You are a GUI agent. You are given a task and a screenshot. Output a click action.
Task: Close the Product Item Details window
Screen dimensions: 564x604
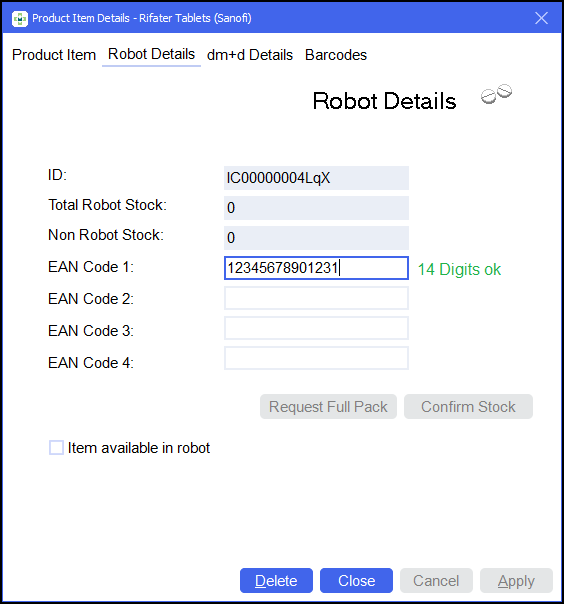pyautogui.click(x=541, y=18)
